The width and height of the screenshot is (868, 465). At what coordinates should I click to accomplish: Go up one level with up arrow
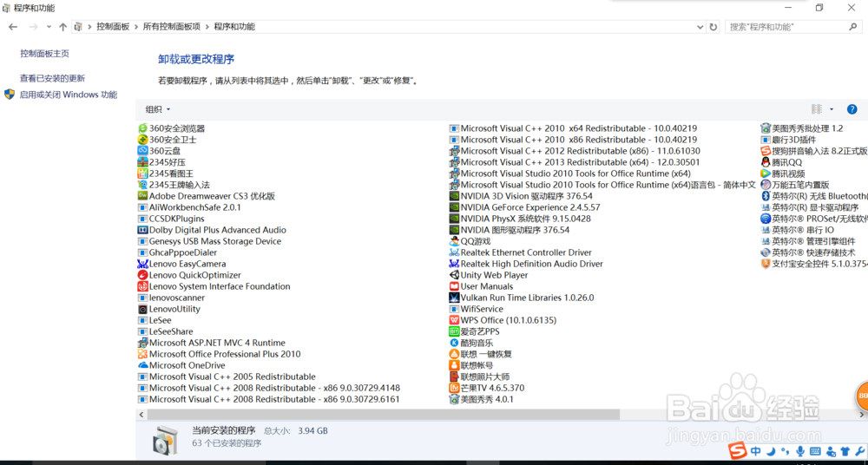tap(62, 27)
